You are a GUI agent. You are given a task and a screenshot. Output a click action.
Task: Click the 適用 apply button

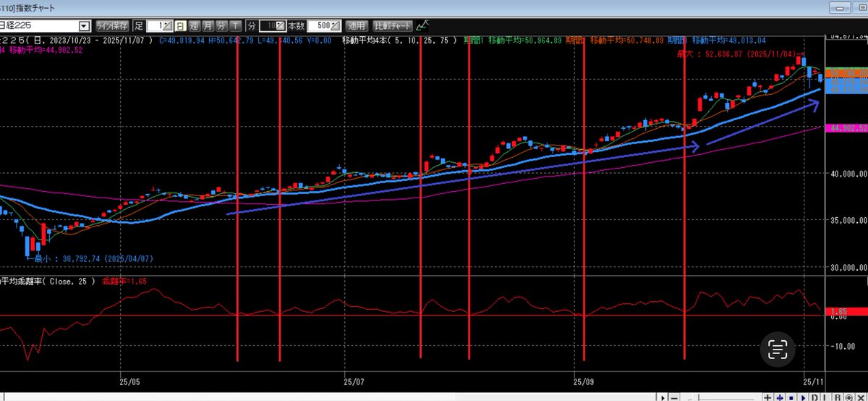(357, 26)
